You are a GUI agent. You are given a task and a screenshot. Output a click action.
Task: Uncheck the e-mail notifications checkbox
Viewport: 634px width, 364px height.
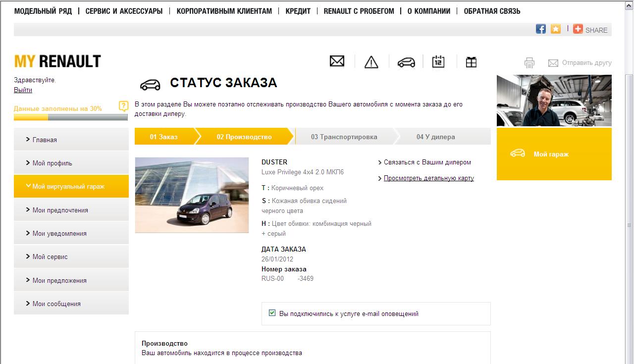click(x=272, y=313)
